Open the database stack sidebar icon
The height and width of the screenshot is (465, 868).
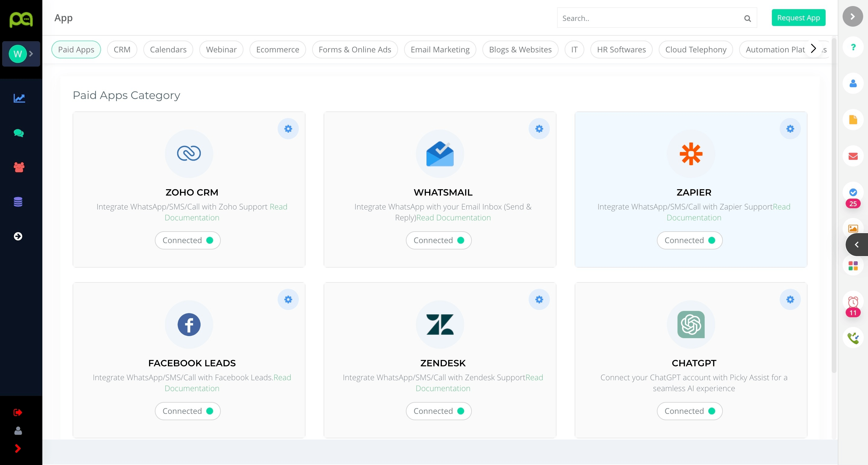[18, 202]
